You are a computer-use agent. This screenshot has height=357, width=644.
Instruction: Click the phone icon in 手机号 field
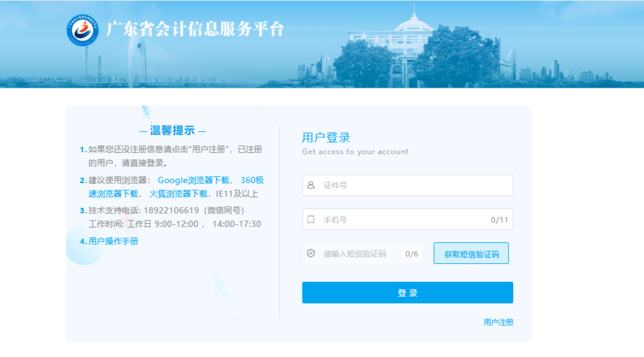311,220
